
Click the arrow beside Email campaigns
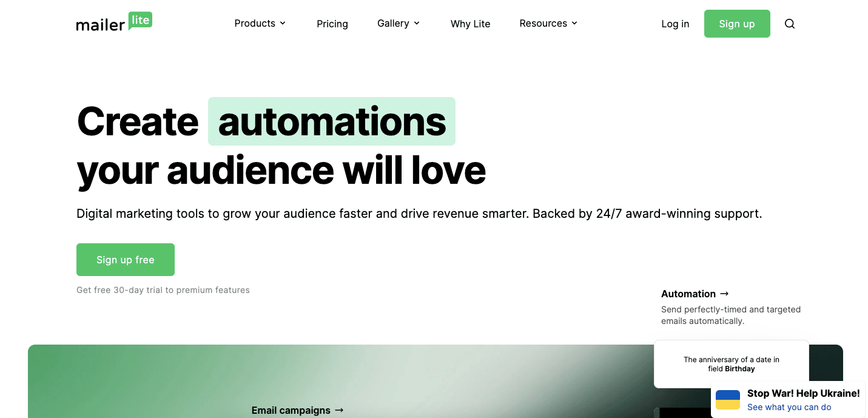point(339,410)
